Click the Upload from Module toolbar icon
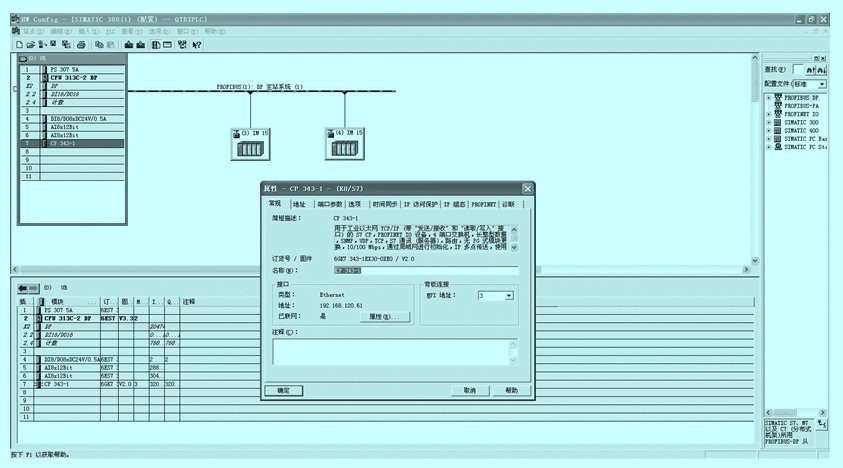Viewport: 843px width, 468px height. [x=141, y=45]
